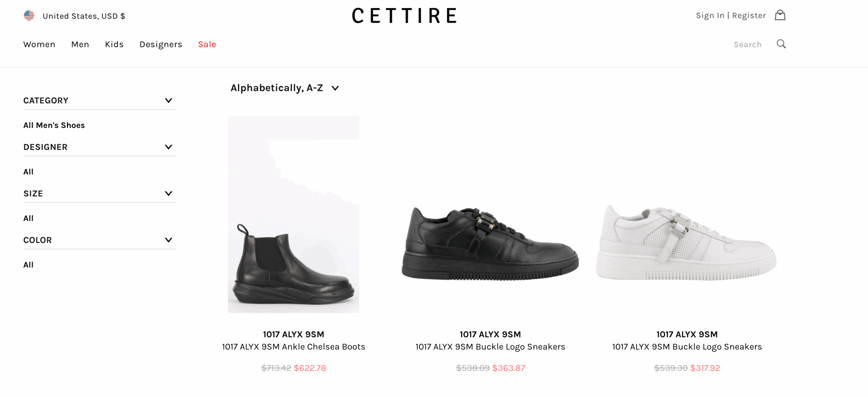The width and height of the screenshot is (868, 398).
Task: Open the shopping bag icon
Action: pyautogui.click(x=780, y=15)
